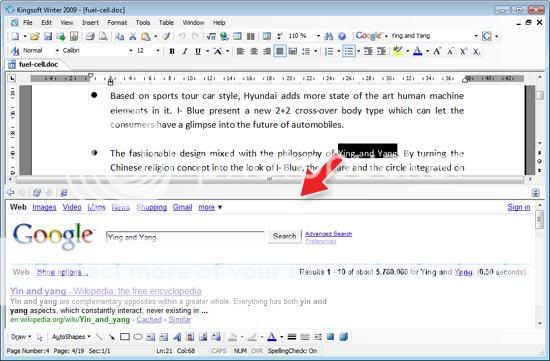This screenshot has width=550, height=361.
Task: Open the Normal style dropdown
Action: [57, 51]
